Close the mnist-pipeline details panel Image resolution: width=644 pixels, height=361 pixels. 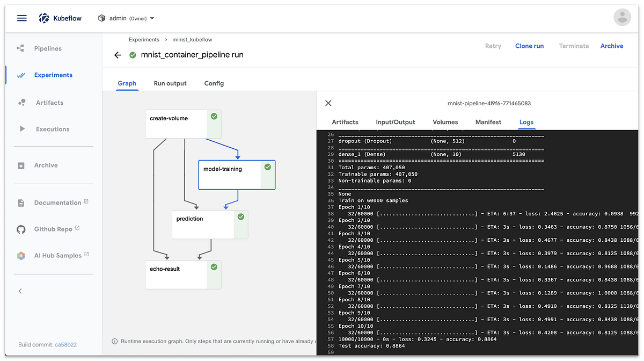(328, 103)
